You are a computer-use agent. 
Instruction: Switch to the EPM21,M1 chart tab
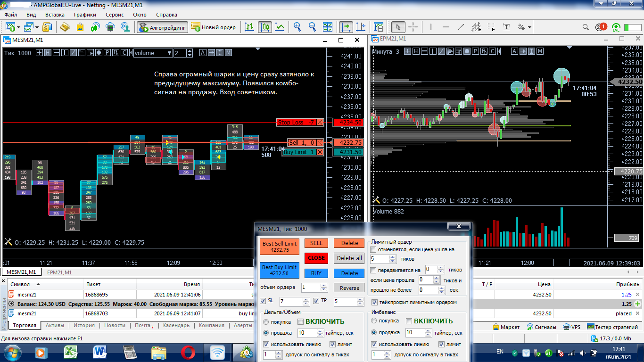[x=59, y=272]
